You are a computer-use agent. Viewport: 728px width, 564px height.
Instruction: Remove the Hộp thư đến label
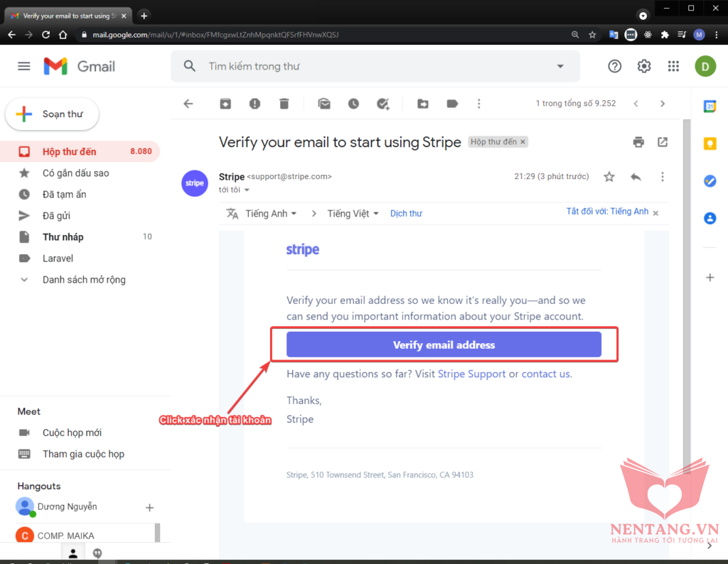point(523,142)
